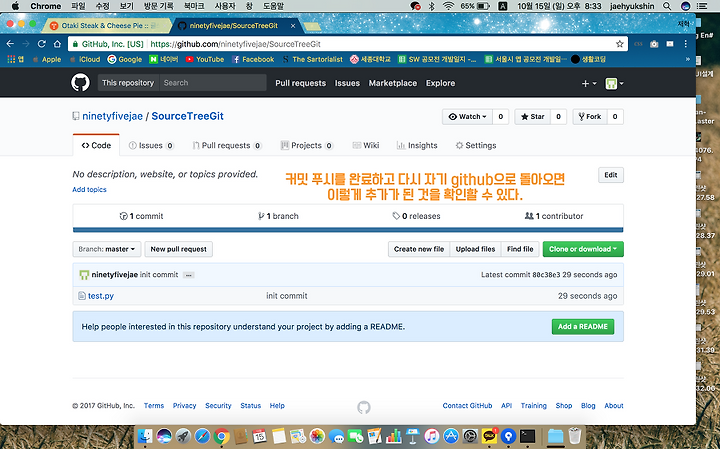The width and height of the screenshot is (720, 449).
Task: Open the 북마크 menu in the menu bar
Action: [193, 6]
